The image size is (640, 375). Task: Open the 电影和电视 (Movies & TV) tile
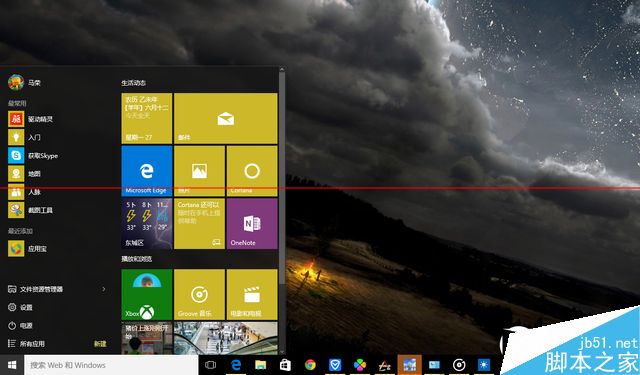tap(252, 294)
